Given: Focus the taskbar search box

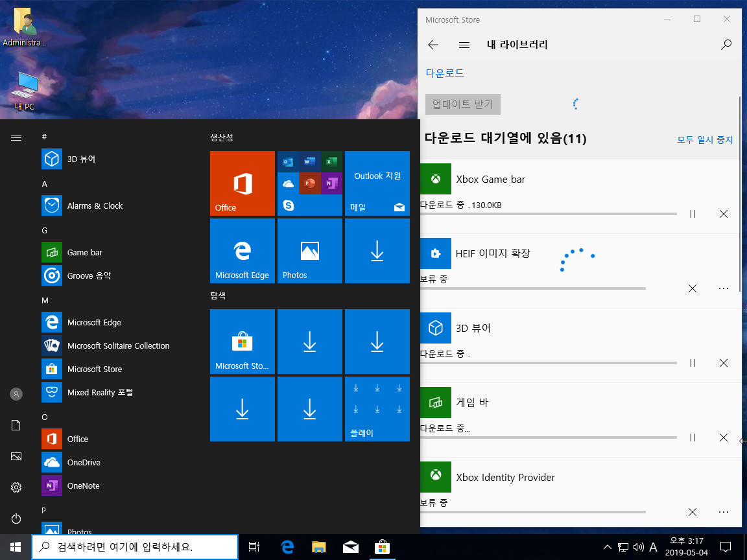Looking at the screenshot, I should 135,546.
